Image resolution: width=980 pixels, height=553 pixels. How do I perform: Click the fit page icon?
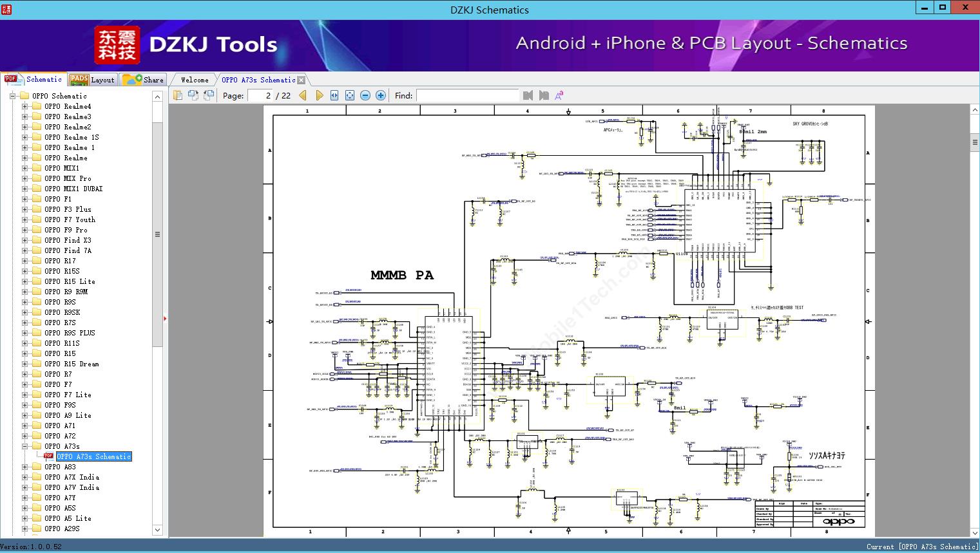pos(350,95)
